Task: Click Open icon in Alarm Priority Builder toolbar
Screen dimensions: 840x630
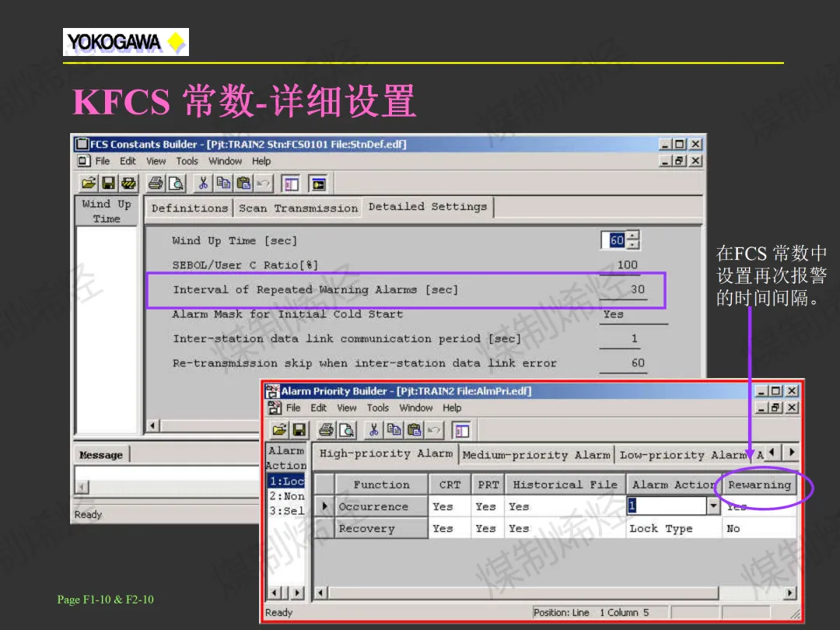Action: click(279, 429)
